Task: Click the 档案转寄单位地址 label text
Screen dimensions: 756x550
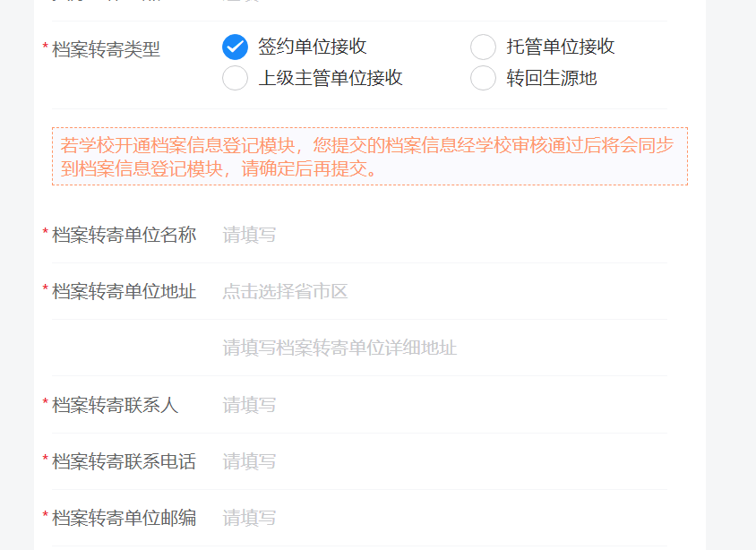Action: (124, 291)
